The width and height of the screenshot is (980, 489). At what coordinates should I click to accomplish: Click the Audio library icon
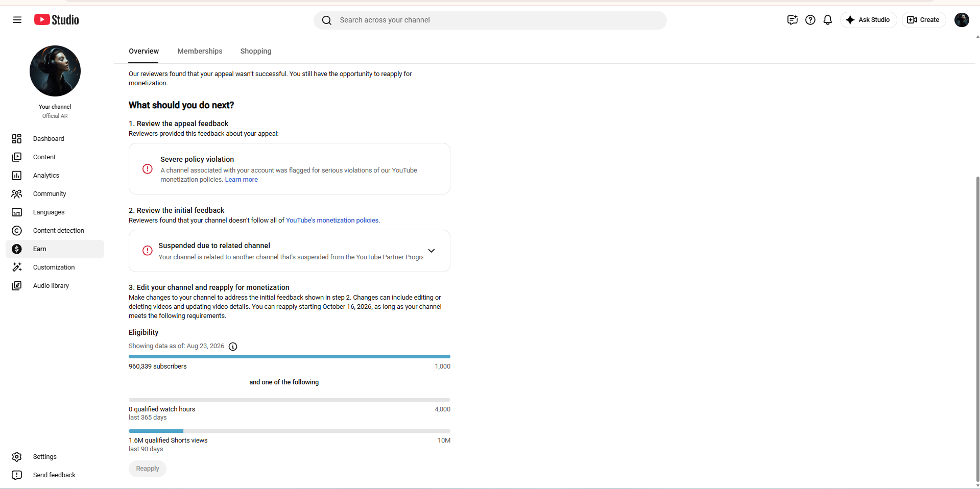pyautogui.click(x=17, y=286)
